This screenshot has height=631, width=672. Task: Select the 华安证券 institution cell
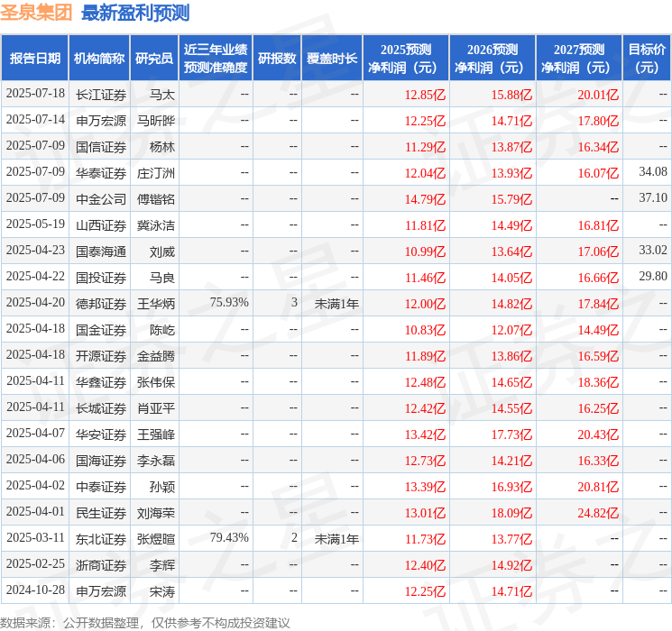pyautogui.click(x=101, y=434)
